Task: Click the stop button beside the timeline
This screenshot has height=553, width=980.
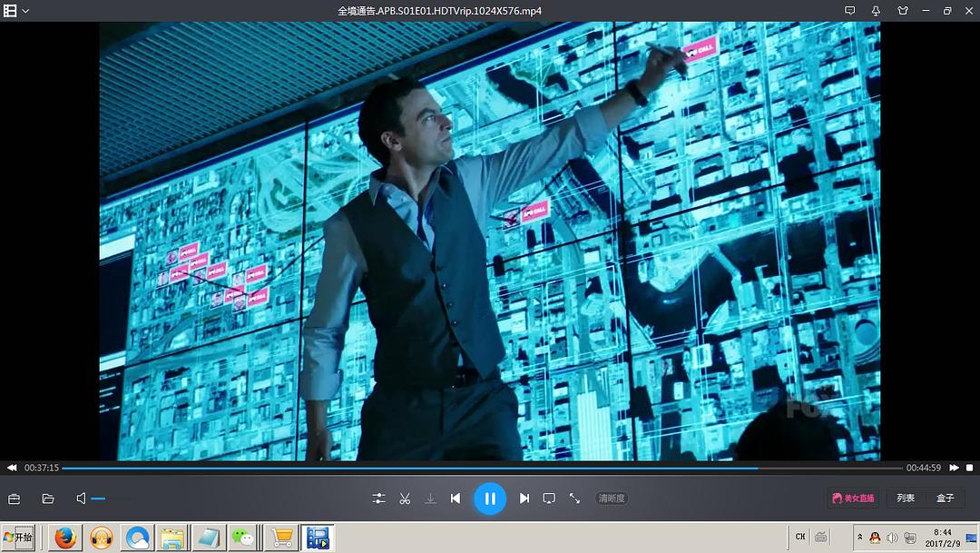Action: pyautogui.click(x=969, y=468)
